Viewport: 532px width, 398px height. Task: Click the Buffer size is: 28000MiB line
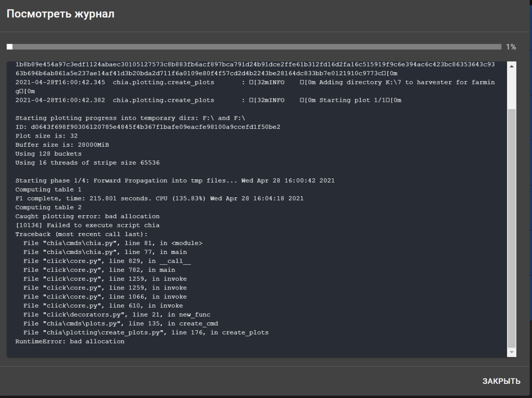[62, 145]
